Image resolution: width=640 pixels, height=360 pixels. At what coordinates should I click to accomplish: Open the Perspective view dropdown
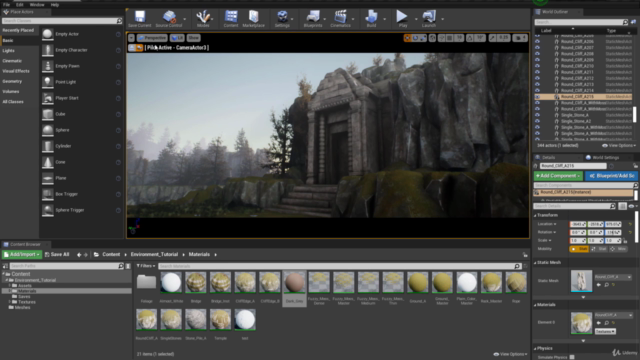pyautogui.click(x=152, y=38)
